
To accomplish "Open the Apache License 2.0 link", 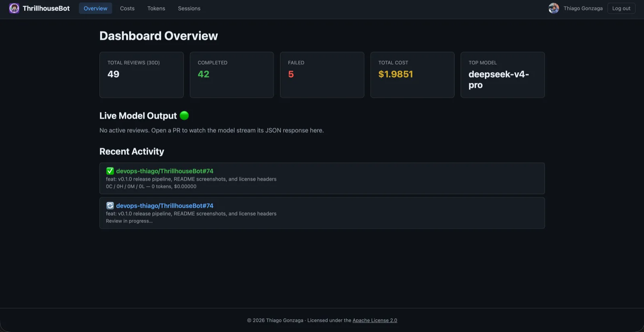I will point(375,320).
